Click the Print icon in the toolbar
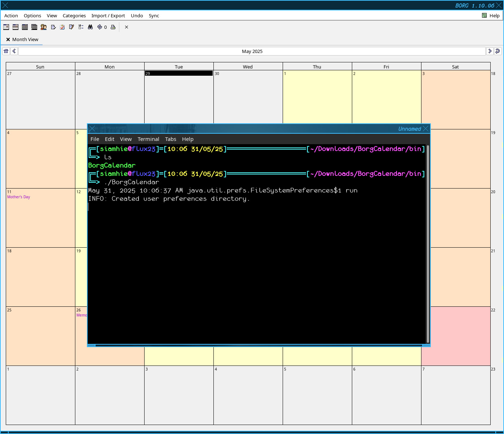The width and height of the screenshot is (504, 434). (113, 27)
